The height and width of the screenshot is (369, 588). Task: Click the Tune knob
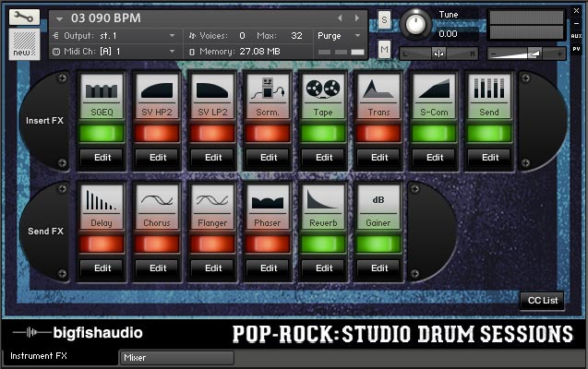tap(415, 24)
